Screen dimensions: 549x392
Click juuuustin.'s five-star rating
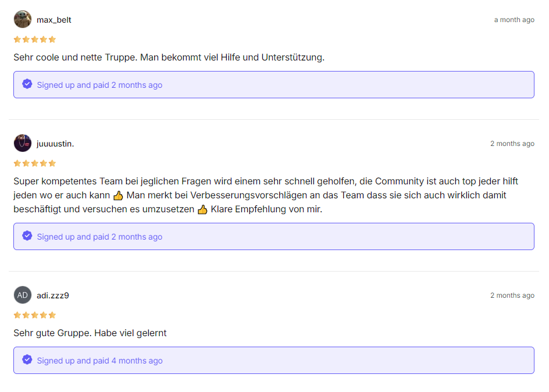click(x=35, y=163)
